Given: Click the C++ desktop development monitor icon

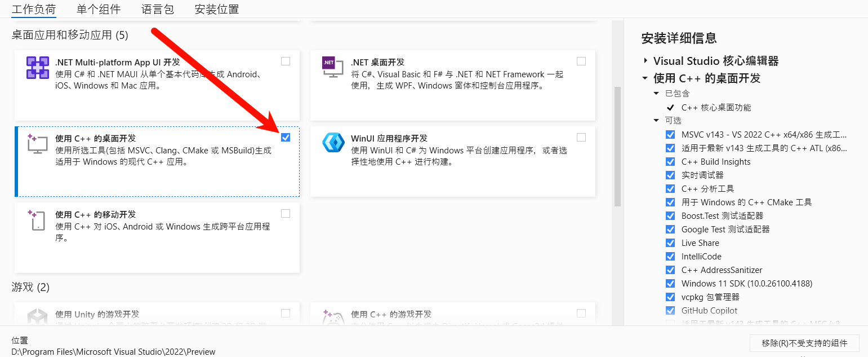Looking at the screenshot, I should point(38,144).
